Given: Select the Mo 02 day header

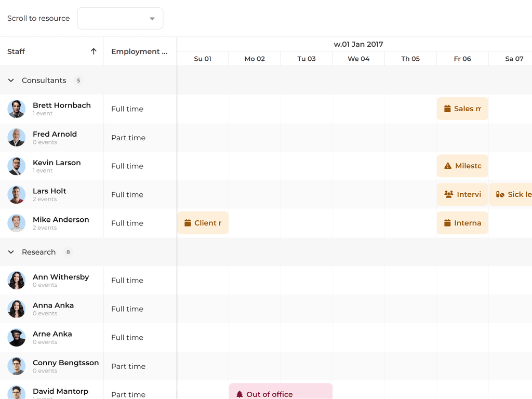Looking at the screenshot, I should pos(255,59).
